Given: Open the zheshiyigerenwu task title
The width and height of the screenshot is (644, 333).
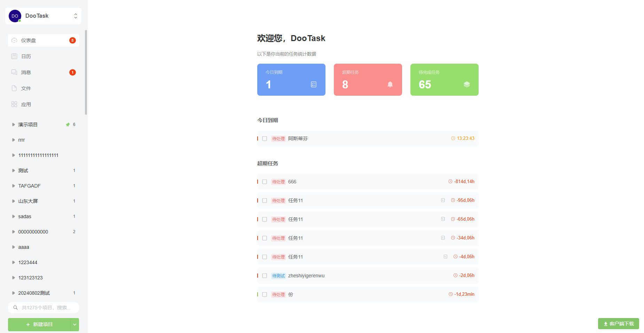Looking at the screenshot, I should click(x=306, y=276).
